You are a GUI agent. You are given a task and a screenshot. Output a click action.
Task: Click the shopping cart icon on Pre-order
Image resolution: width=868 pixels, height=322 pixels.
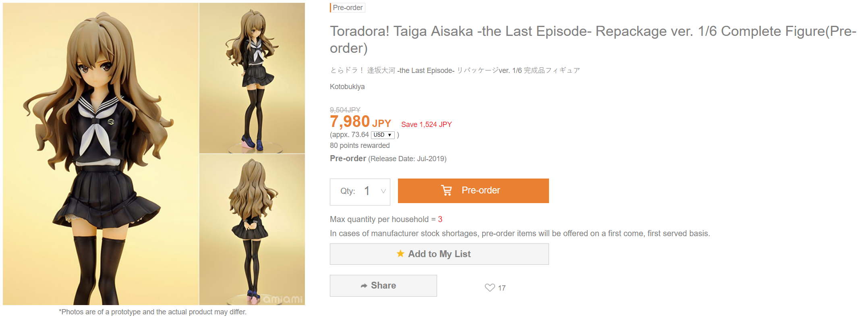[x=447, y=190]
